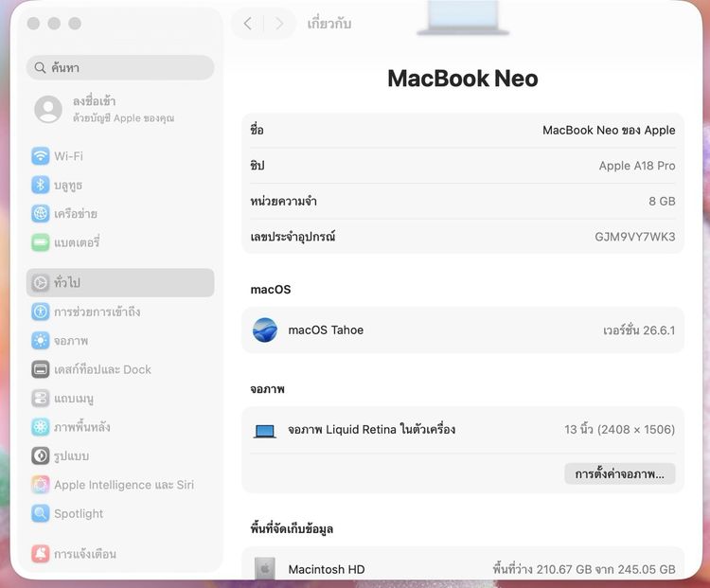Click the serial number GJM9VY7WK3
This screenshot has width=710, height=588.
[635, 237]
